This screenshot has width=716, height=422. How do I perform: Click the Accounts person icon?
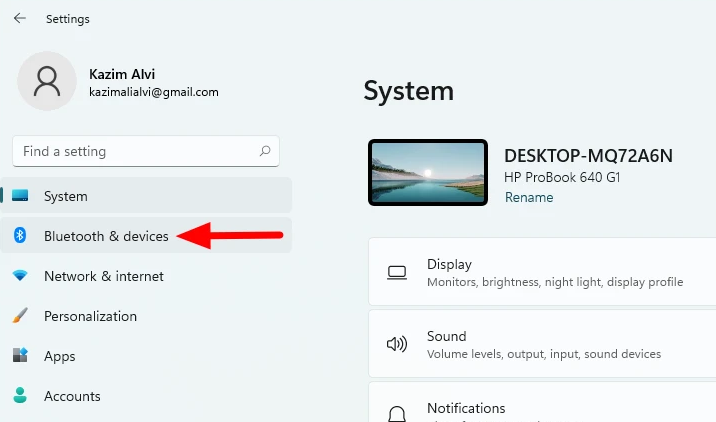pyautogui.click(x=20, y=395)
